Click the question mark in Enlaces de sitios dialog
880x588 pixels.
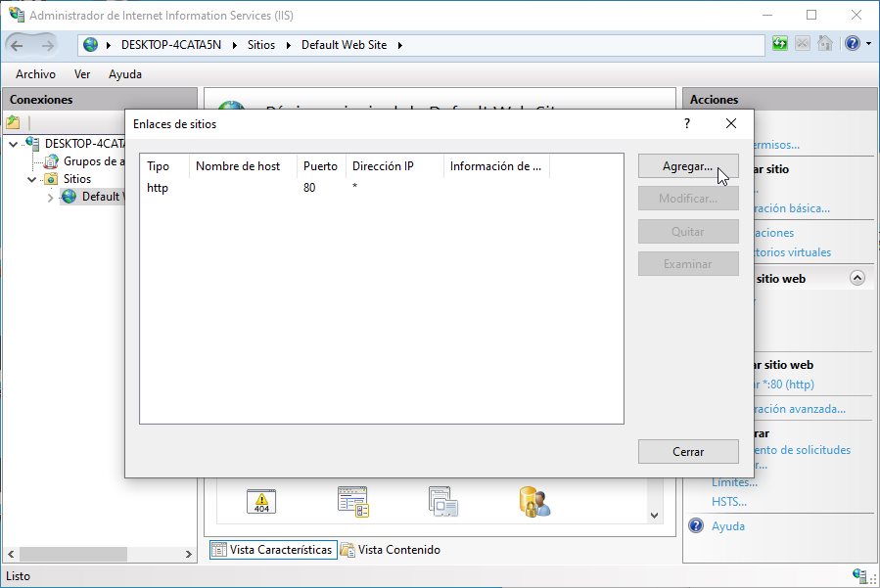(x=687, y=123)
